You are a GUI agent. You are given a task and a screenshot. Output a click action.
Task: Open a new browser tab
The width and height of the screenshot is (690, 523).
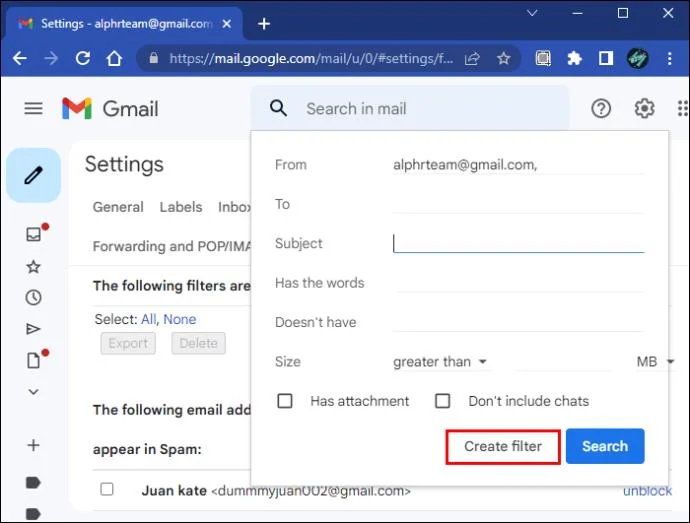pyautogui.click(x=264, y=24)
